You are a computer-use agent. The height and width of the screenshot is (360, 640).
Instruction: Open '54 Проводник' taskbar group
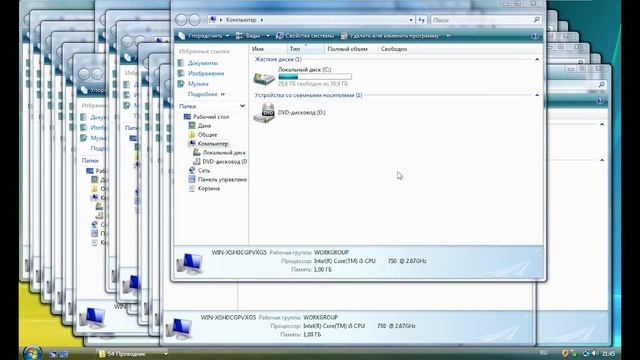133,354
